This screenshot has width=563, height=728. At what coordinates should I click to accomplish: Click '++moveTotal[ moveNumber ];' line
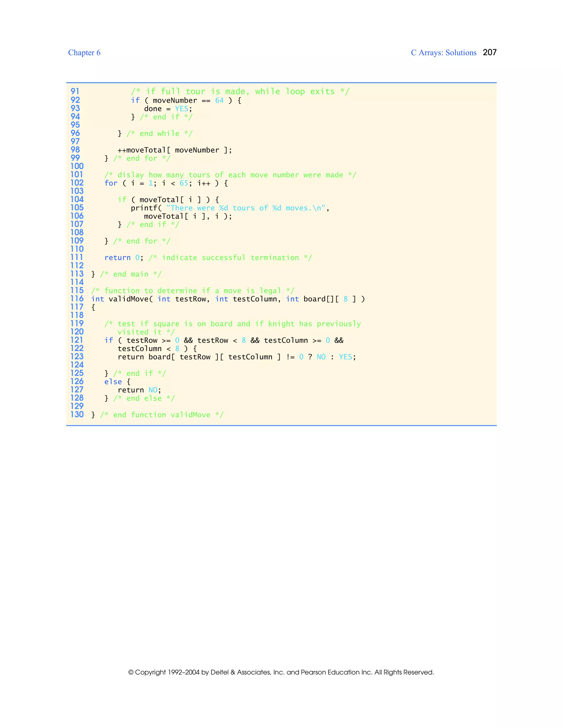click(175, 150)
